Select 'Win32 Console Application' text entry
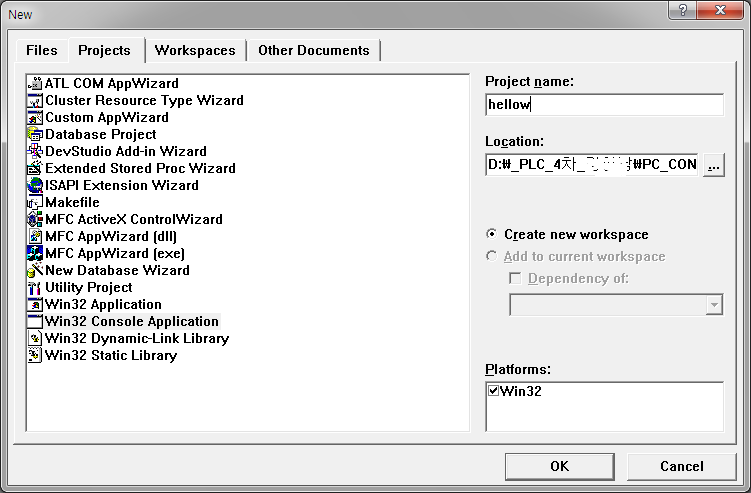751x493 pixels. 132,321
